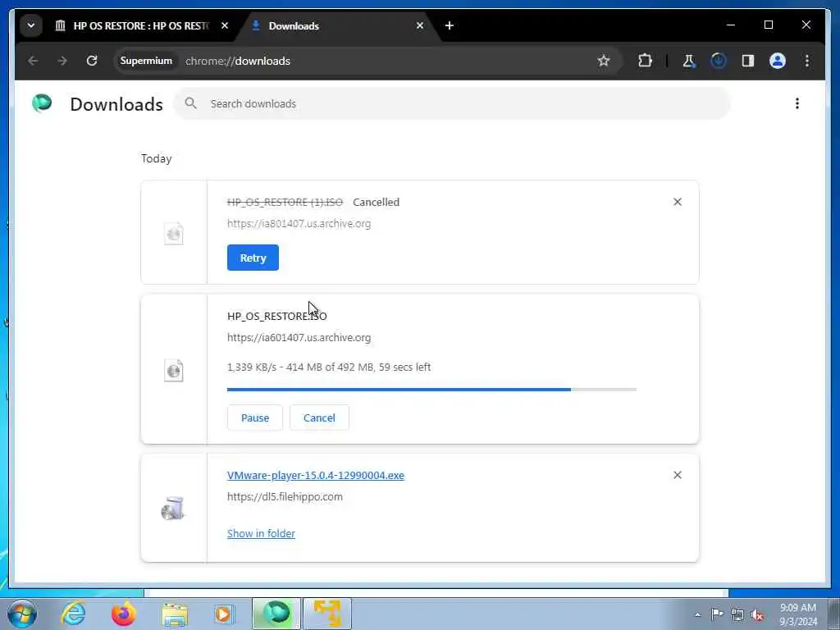Open the Windows Start orb
Image resolution: width=840 pixels, height=630 pixels.
(22, 614)
